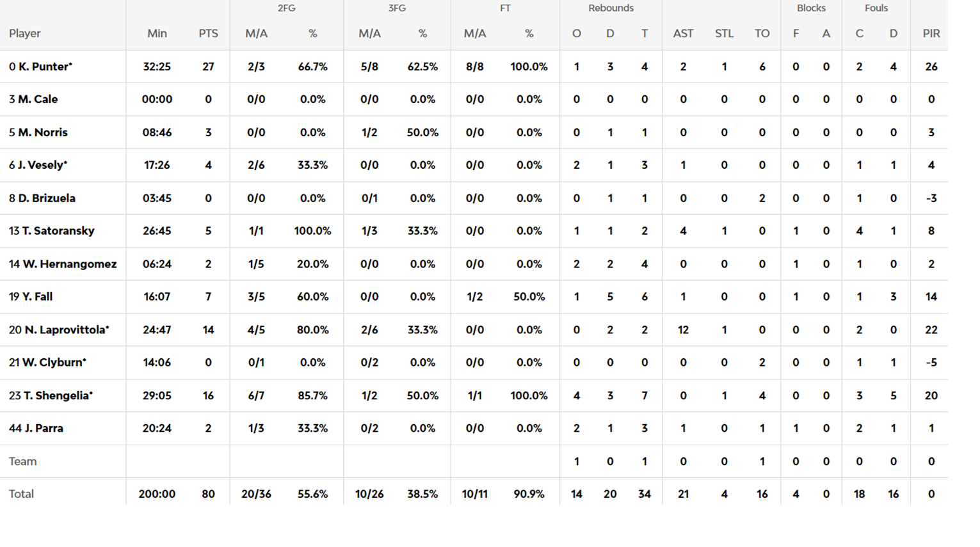Select T. Shengelia's player name
This screenshot has height=547, width=980.
pyautogui.click(x=58, y=396)
